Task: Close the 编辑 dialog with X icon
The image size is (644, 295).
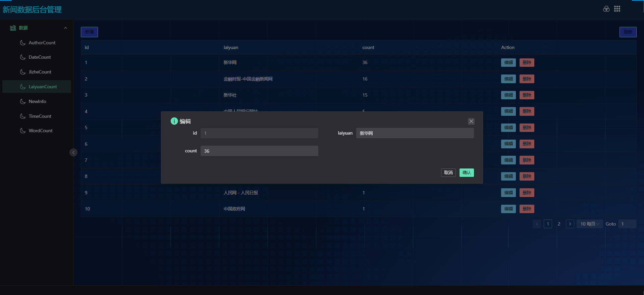Action: tap(471, 121)
